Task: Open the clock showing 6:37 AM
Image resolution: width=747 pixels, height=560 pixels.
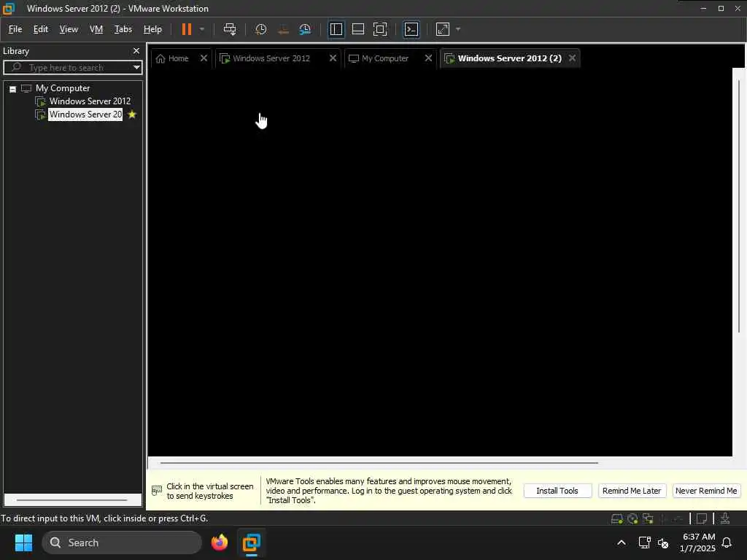Action: [x=698, y=542]
